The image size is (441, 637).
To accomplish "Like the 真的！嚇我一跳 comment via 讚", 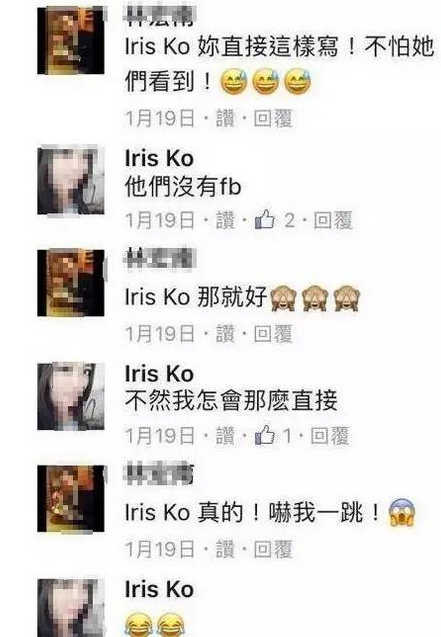I will 225,550.
